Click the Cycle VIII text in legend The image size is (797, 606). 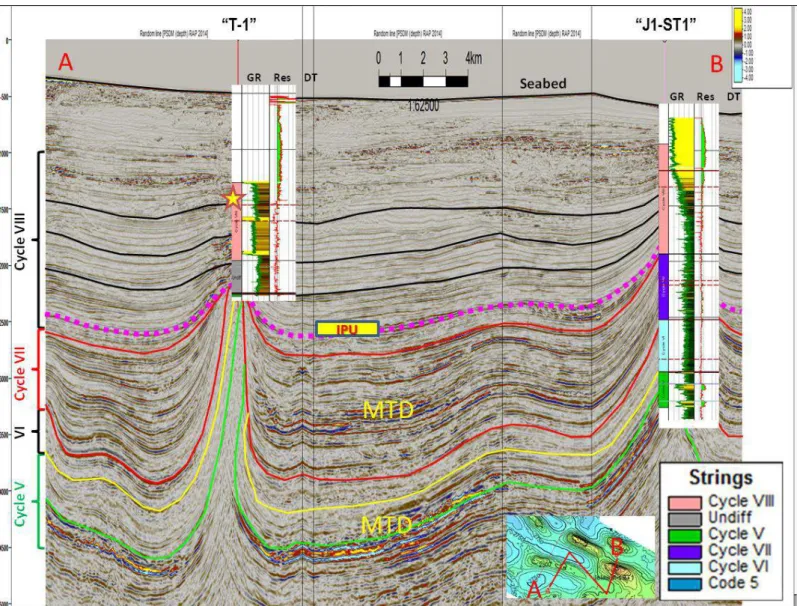click(x=741, y=501)
